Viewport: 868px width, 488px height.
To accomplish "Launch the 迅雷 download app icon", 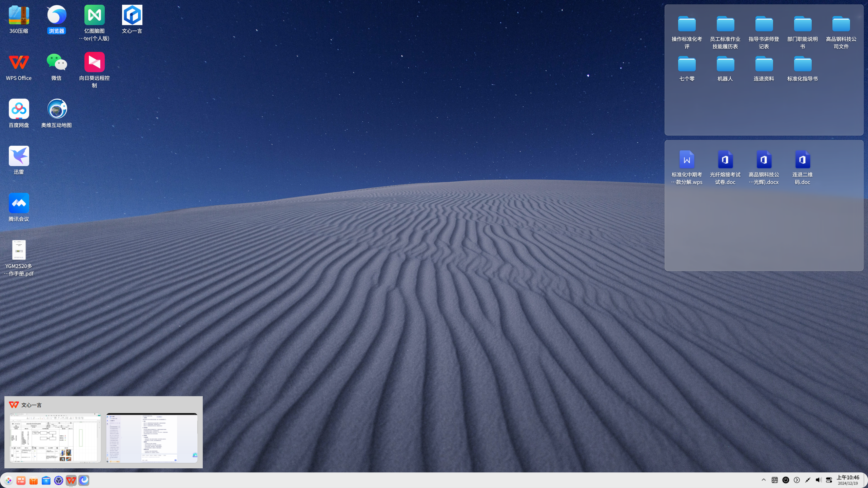I will (19, 161).
